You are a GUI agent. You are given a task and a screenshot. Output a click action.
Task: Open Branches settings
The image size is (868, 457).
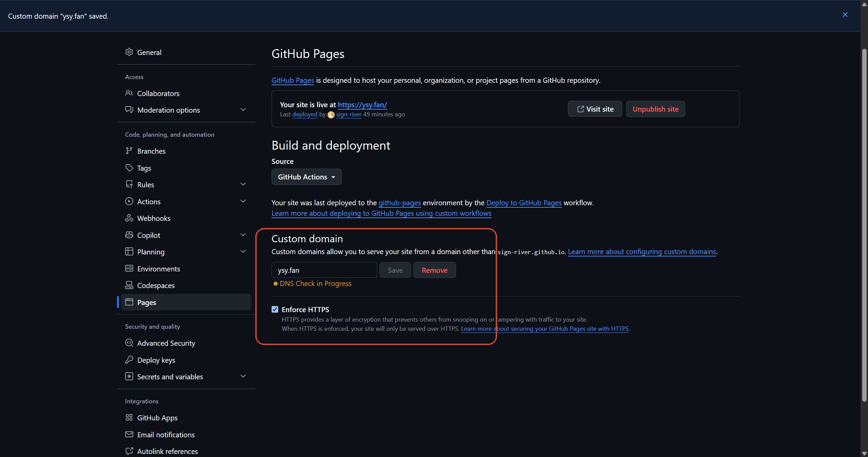(x=186, y=151)
